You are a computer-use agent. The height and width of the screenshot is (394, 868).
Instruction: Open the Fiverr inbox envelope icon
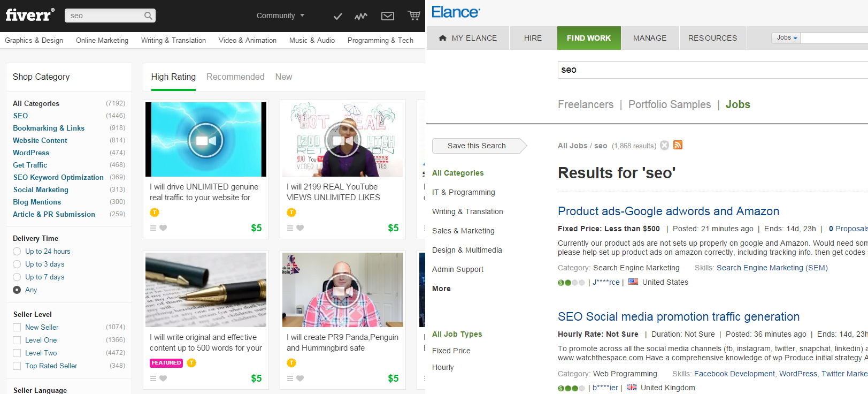click(388, 16)
